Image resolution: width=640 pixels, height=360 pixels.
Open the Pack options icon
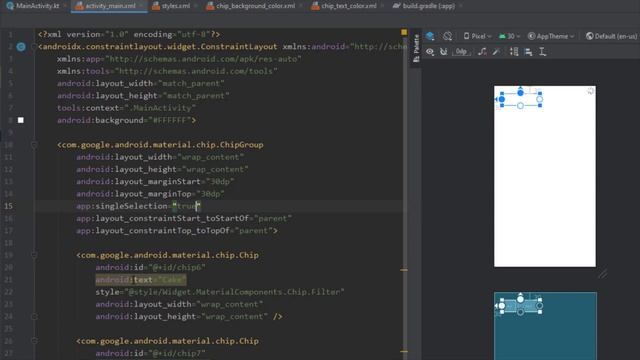514,52
